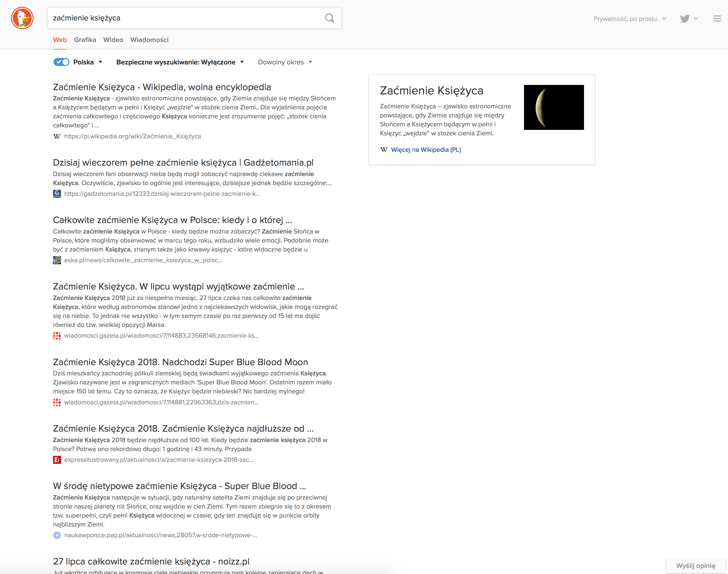Viewport: 728px width, 574px height.
Task: Click the Wyślij opinię feedback button
Action: 696,566
